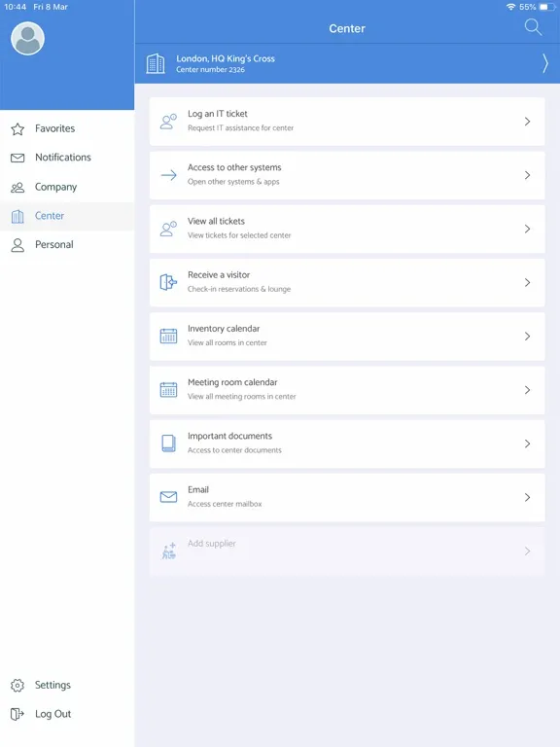Screen dimensions: 560x747
Task: Choose Log Out in the sidebar
Action: click(x=67, y=714)
